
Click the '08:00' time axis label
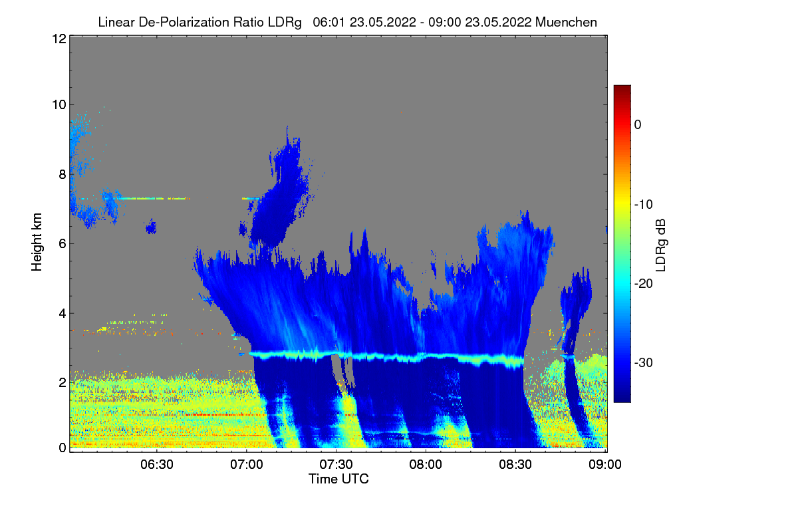click(426, 465)
